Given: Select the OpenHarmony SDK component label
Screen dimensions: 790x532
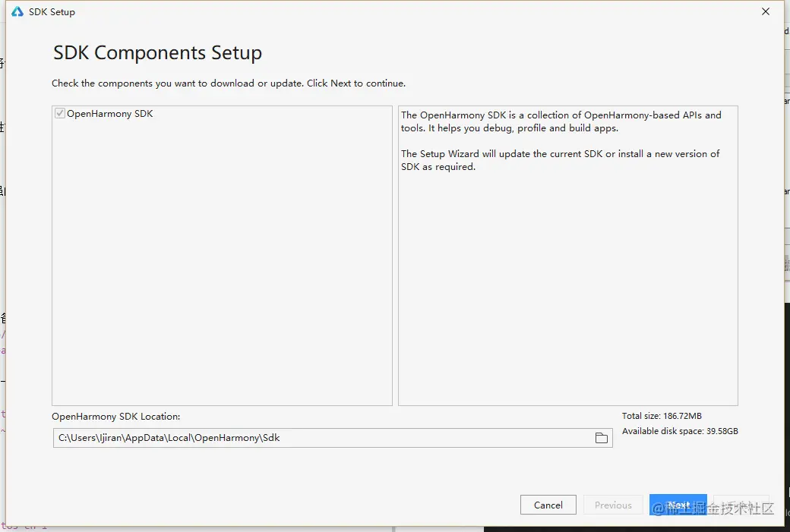Looking at the screenshot, I should point(110,114).
